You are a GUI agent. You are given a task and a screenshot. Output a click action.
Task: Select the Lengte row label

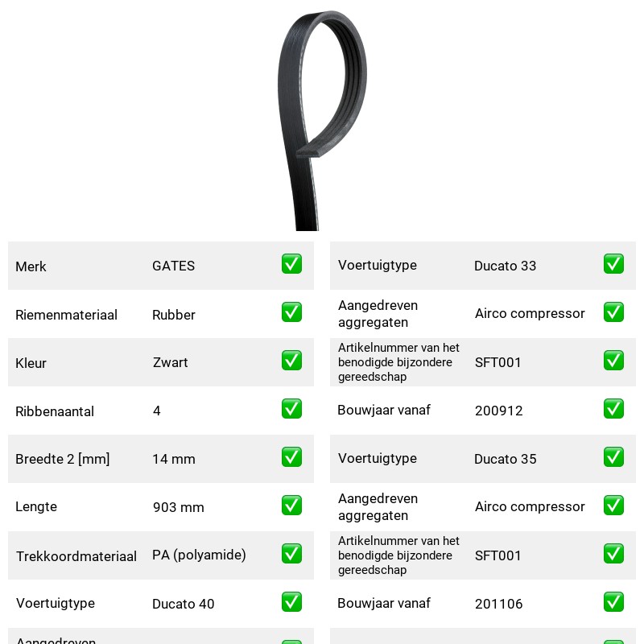pyautogui.click(x=36, y=507)
